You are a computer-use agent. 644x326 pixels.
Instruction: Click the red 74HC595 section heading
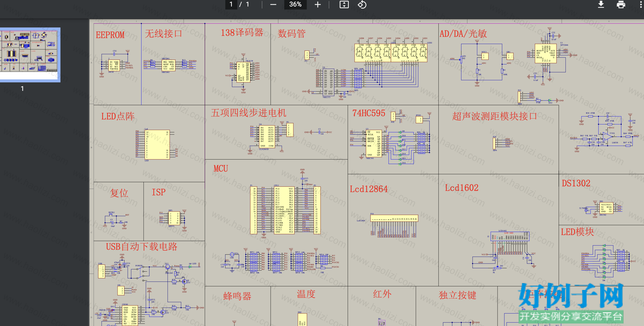tap(369, 113)
